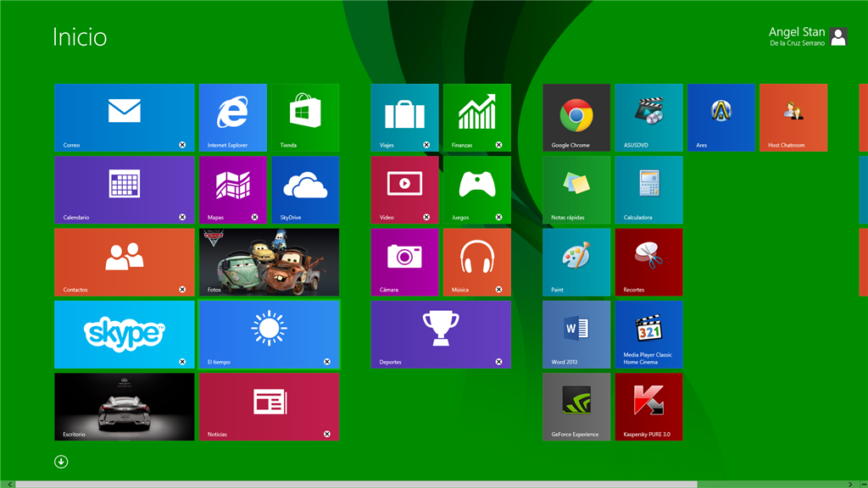Open the Música tile
868x488 pixels.
click(x=477, y=263)
